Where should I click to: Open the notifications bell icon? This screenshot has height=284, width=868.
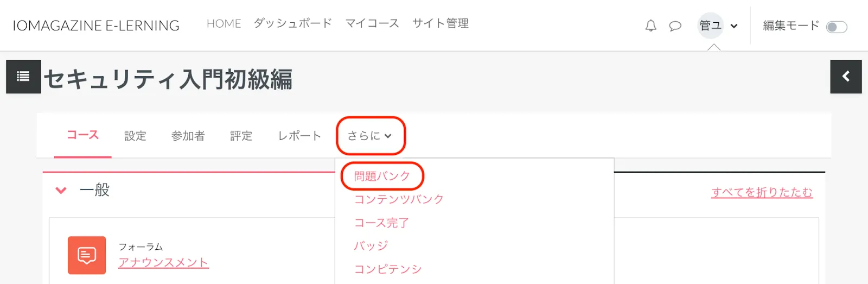tap(650, 26)
